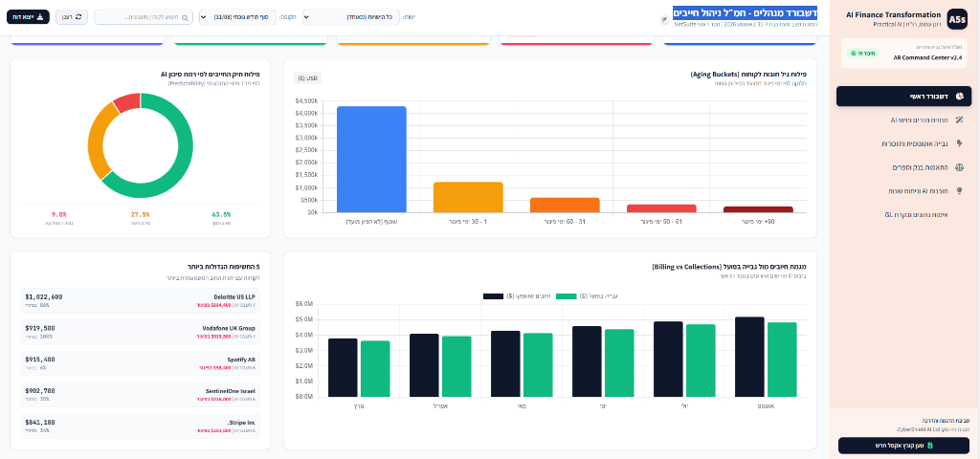The height and width of the screenshot is (459, 980).
Task: Click the red segment of the donut chart
Action: click(x=128, y=101)
